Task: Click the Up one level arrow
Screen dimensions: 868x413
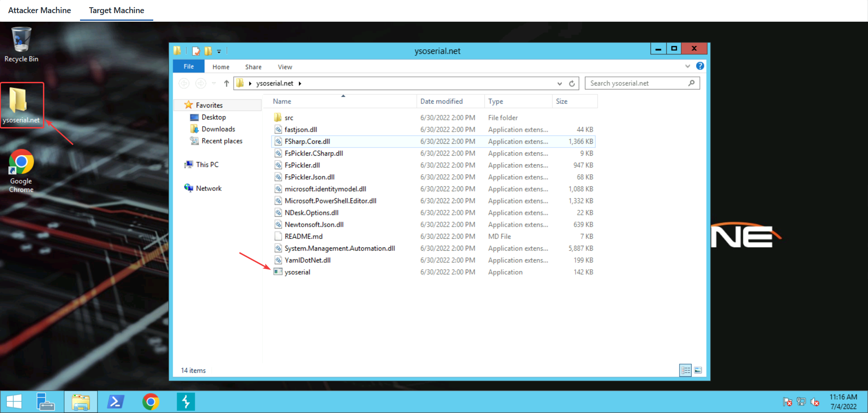Action: pos(226,83)
